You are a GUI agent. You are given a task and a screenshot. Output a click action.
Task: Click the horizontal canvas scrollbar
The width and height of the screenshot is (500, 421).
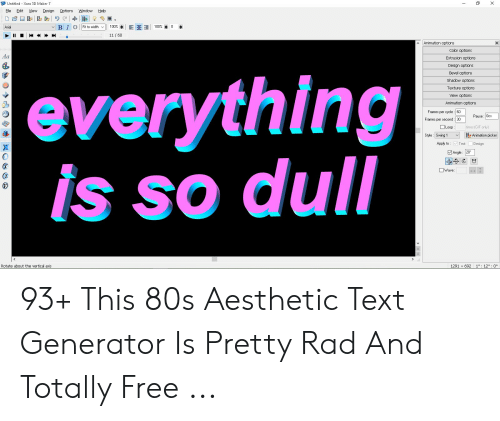click(213, 259)
